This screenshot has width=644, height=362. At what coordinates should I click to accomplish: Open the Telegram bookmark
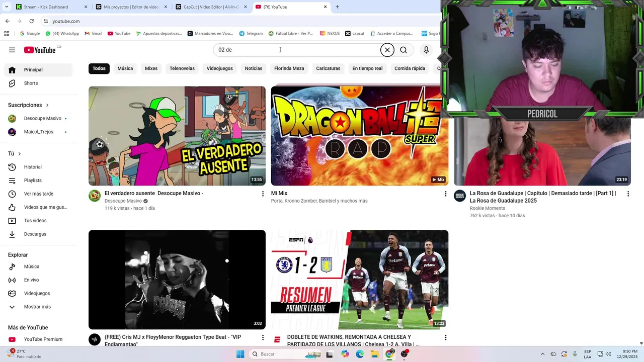click(251, 34)
